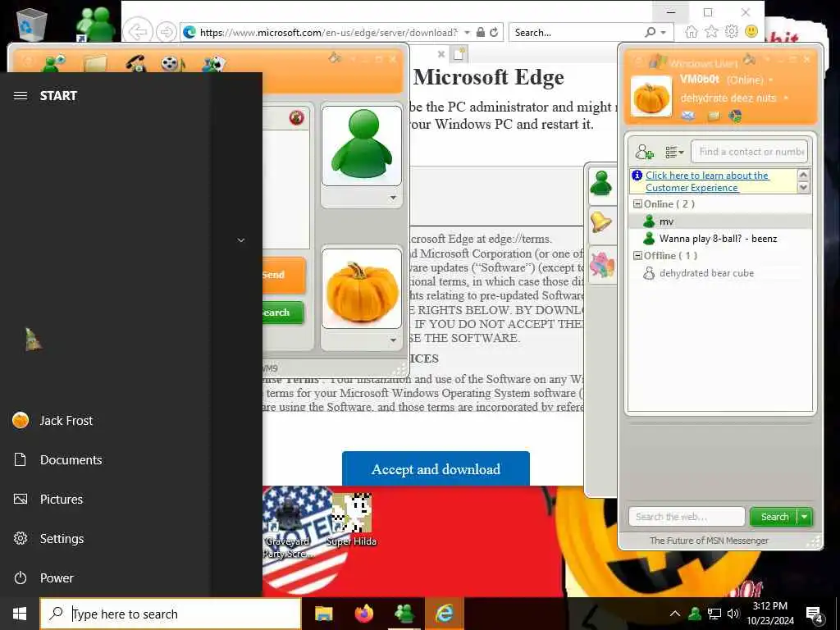
Task: Click the Search the web field in Messenger
Action: 687,517
